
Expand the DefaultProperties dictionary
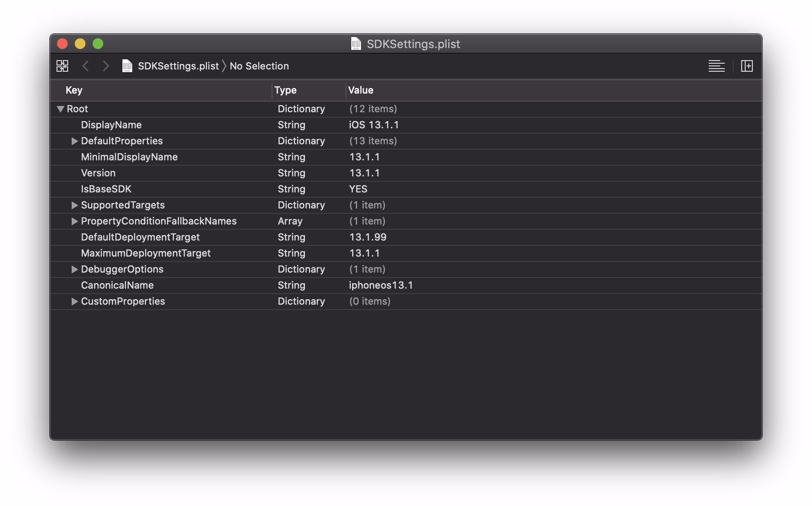click(x=74, y=141)
